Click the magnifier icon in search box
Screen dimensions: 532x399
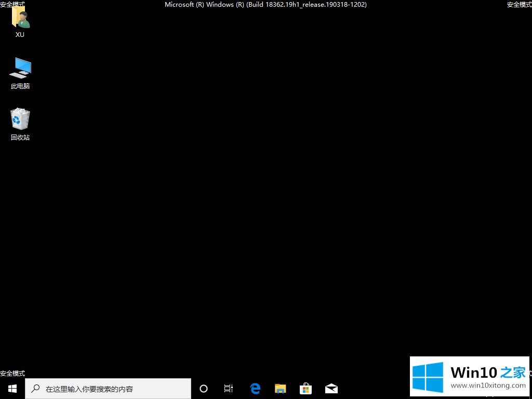[35, 389]
